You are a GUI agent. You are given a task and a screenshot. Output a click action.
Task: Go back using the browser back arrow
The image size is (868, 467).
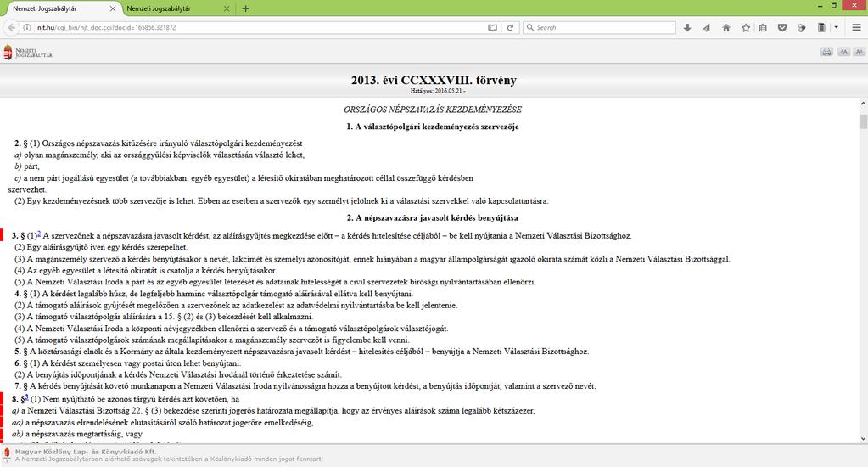pyautogui.click(x=11, y=27)
